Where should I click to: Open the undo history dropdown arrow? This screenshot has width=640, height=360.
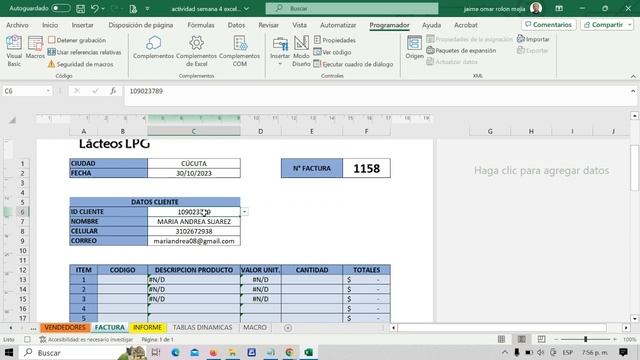pos(102,9)
